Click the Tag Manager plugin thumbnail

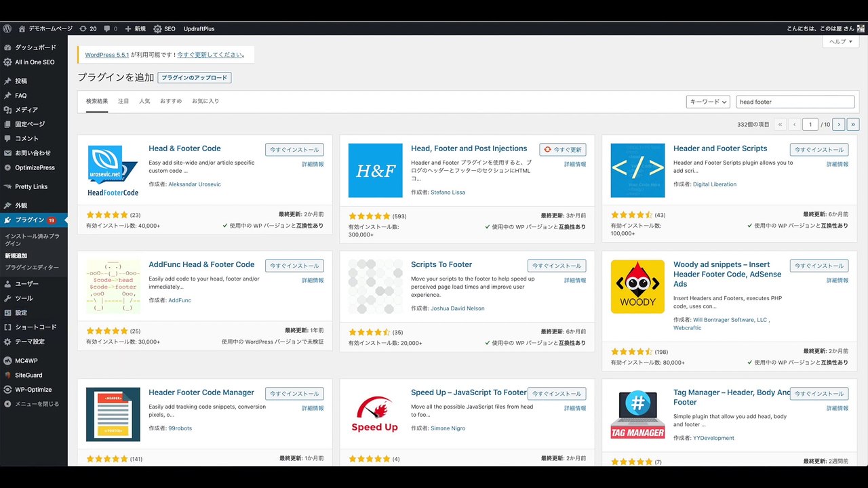pyautogui.click(x=638, y=415)
